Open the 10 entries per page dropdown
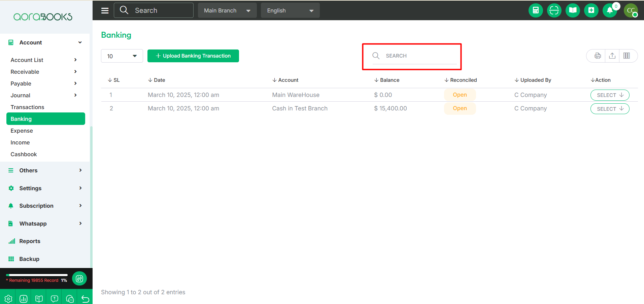This screenshot has height=304, width=644. pyautogui.click(x=122, y=56)
